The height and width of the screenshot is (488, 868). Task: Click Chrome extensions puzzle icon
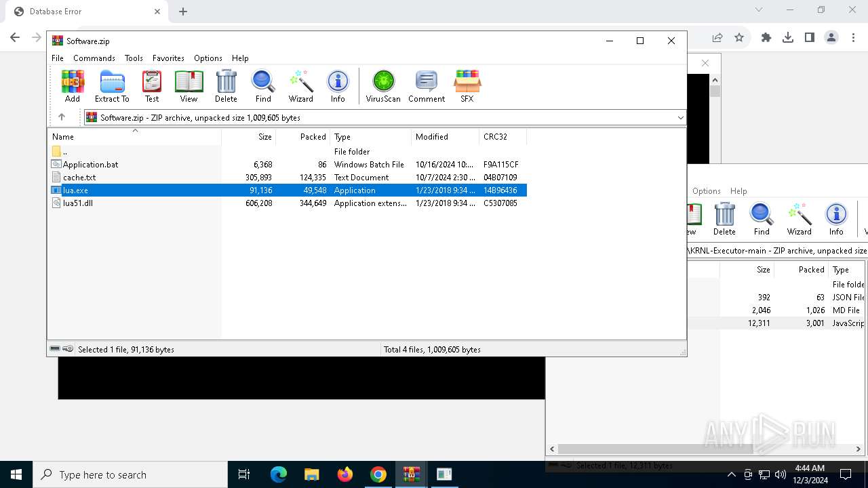(766, 38)
